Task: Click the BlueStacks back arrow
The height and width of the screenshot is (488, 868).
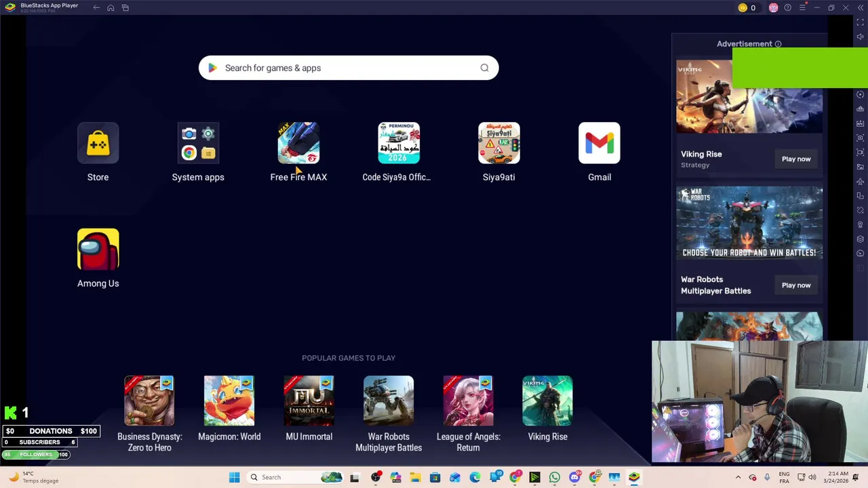Action: 96,7
